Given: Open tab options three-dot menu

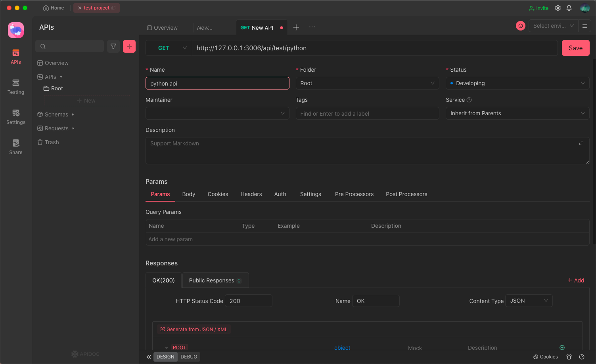Looking at the screenshot, I should tap(312, 27).
